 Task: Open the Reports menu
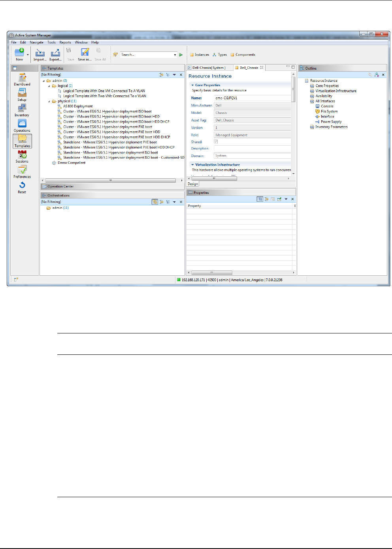(65, 42)
